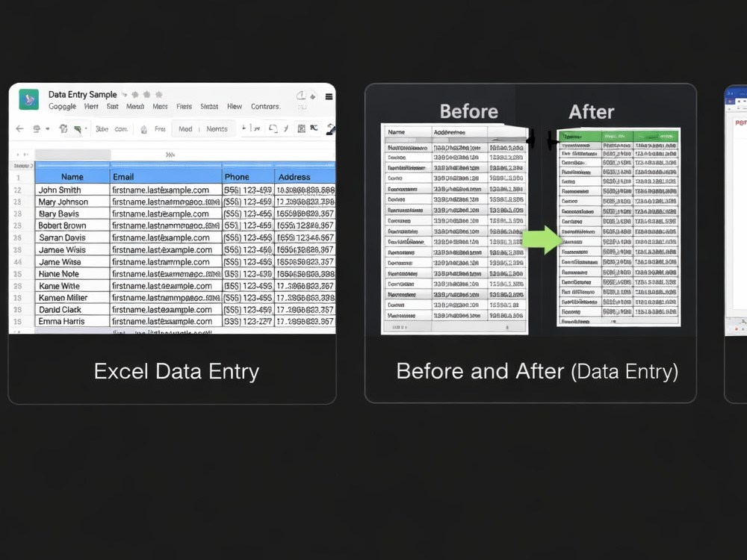
Task: Open the Googgle menu in spreadsheet thumbnail
Action: tap(62, 107)
